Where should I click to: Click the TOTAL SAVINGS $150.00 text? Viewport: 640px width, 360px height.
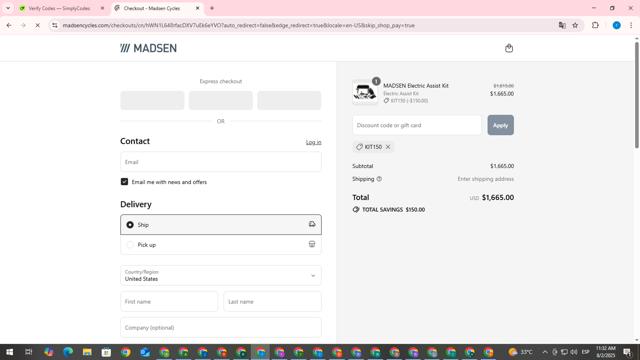click(393, 209)
